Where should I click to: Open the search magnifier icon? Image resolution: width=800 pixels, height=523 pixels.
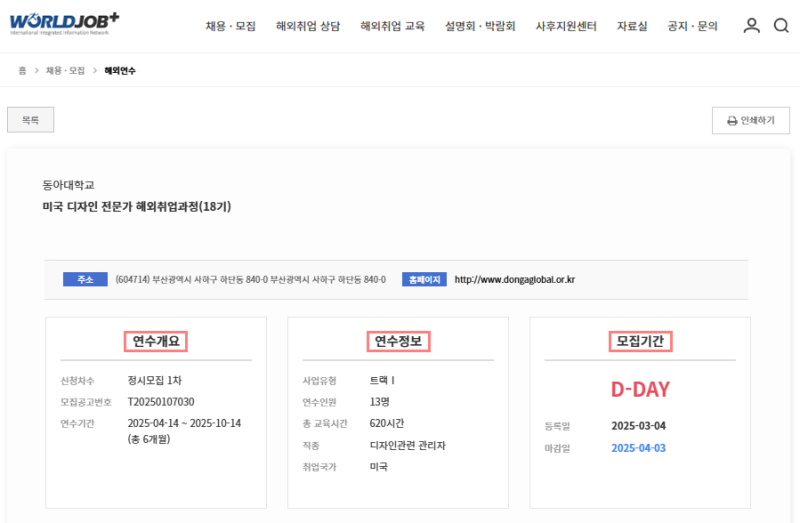(x=781, y=26)
